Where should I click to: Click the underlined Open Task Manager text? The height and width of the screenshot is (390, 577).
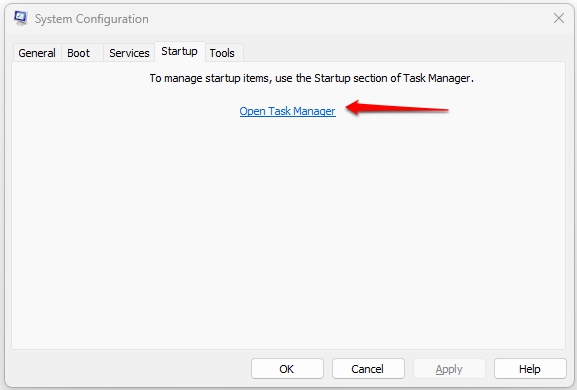coord(287,111)
